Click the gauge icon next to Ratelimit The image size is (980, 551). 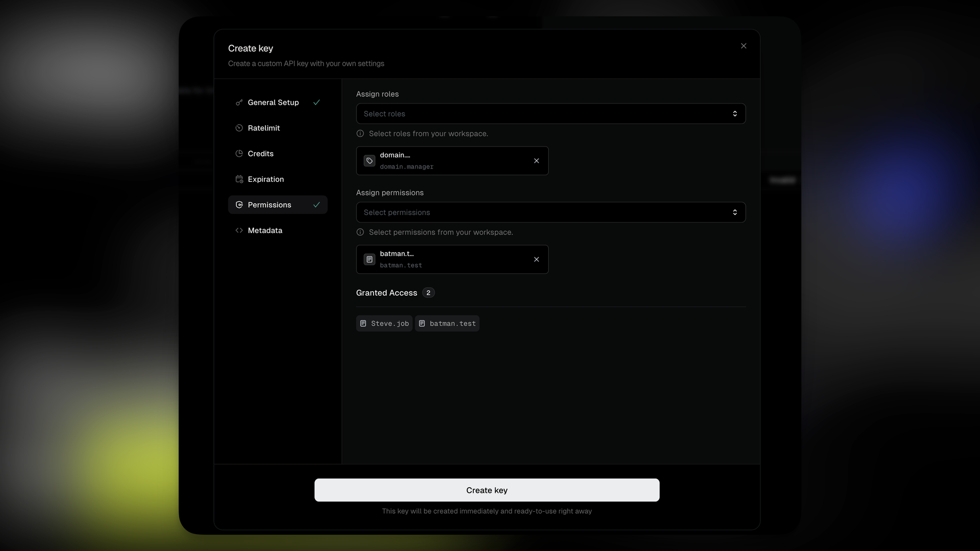[x=239, y=128]
